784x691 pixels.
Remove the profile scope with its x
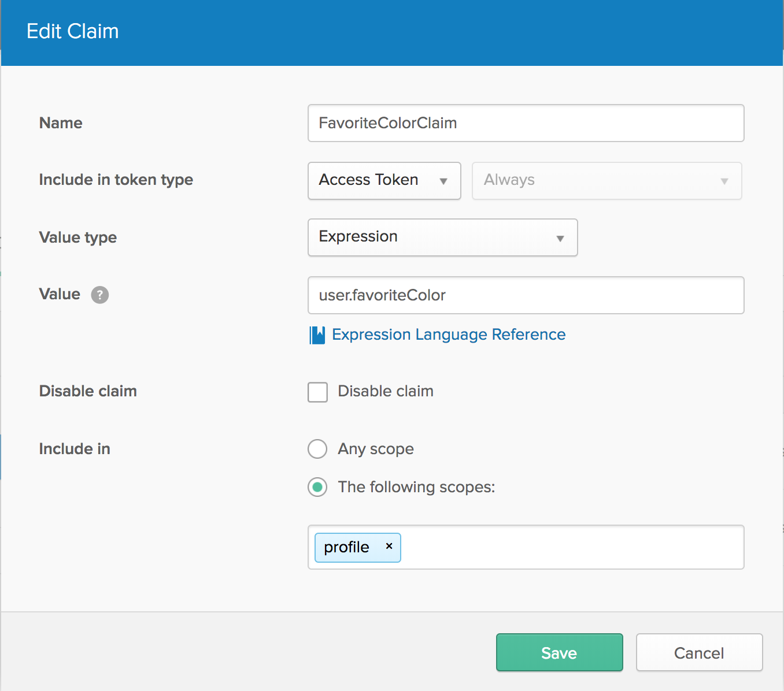[389, 546]
